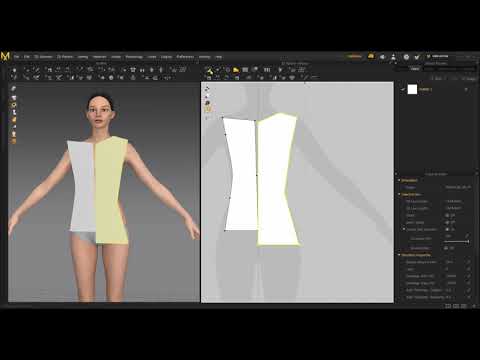Select the white fabric swatch in Object Browser
Viewport: 480px width, 360px height.
(412, 89)
